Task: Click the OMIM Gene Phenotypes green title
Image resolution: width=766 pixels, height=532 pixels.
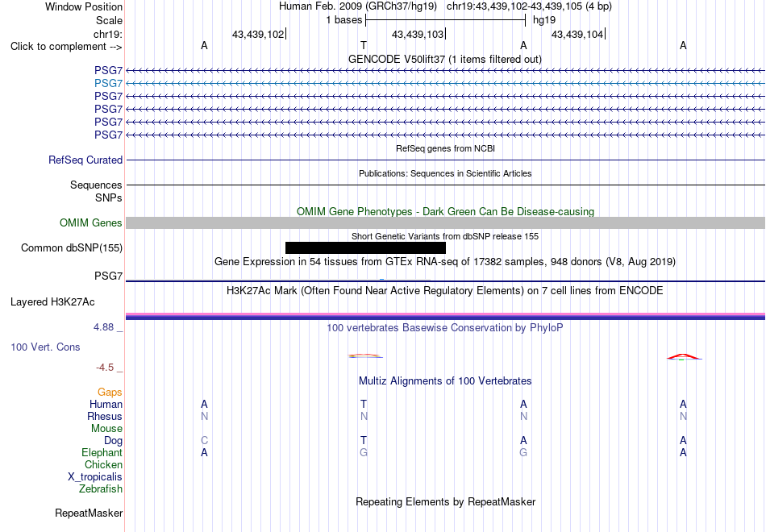Action: tap(445, 211)
